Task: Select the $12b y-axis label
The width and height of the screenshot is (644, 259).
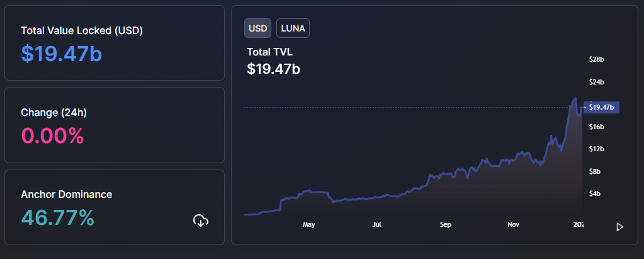Action: tap(596, 149)
